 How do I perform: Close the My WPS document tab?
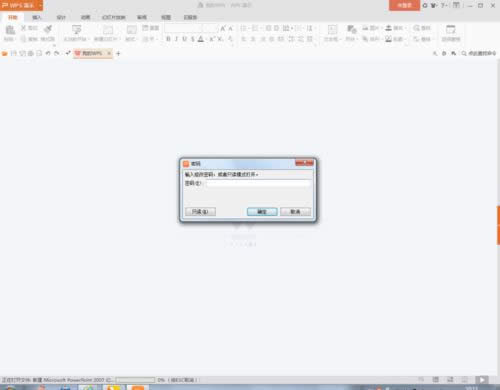click(109, 53)
